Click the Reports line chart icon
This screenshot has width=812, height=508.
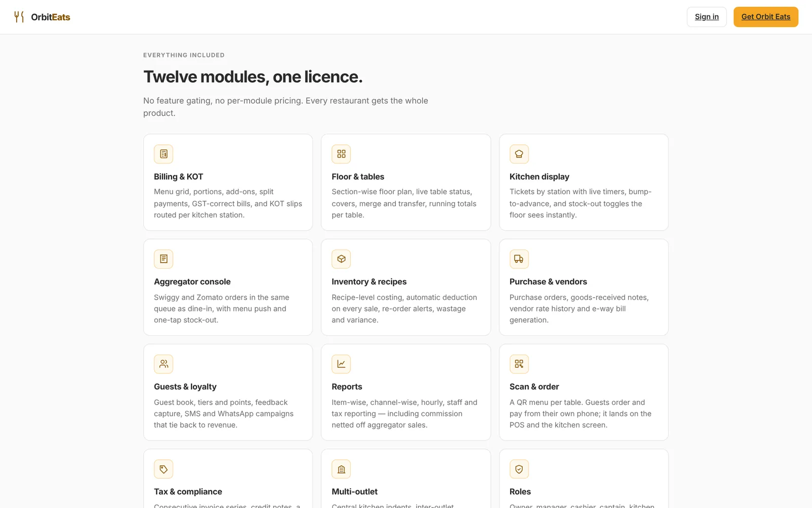341,364
